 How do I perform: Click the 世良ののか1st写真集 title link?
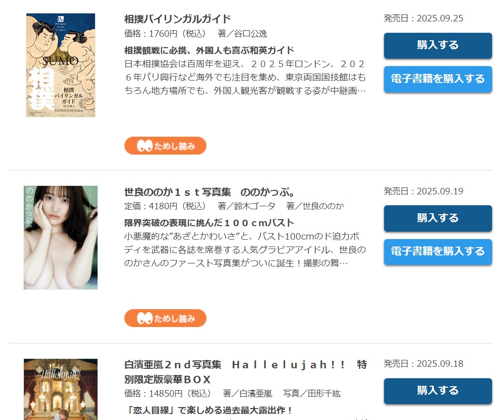(x=209, y=192)
